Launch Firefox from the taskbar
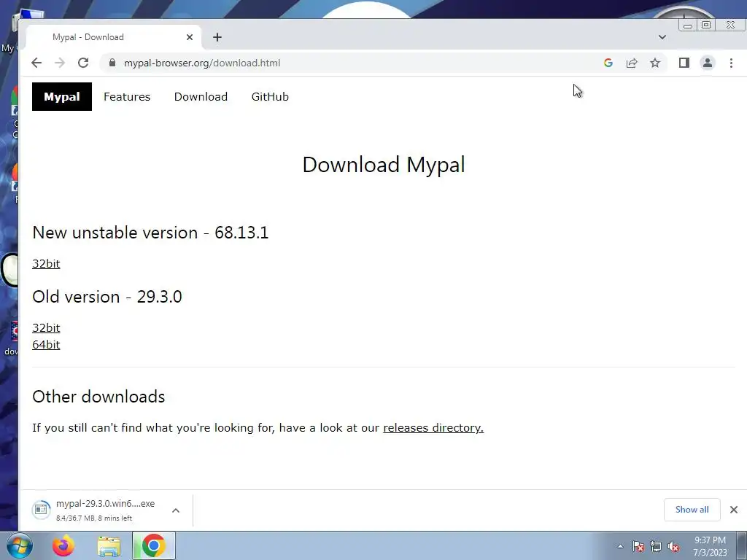The width and height of the screenshot is (747, 560). 63,545
